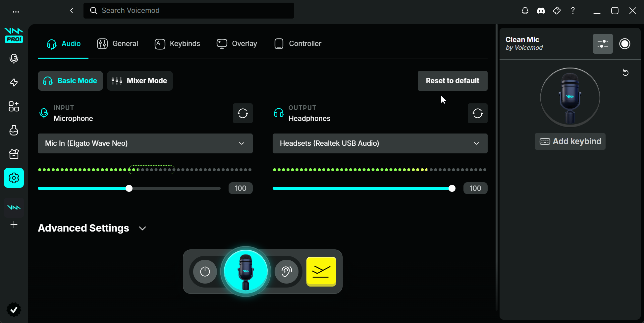Click the help question mark icon

573,10
